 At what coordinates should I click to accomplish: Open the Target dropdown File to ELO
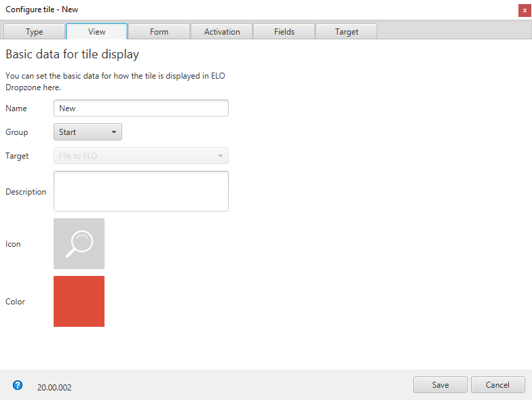(141, 156)
